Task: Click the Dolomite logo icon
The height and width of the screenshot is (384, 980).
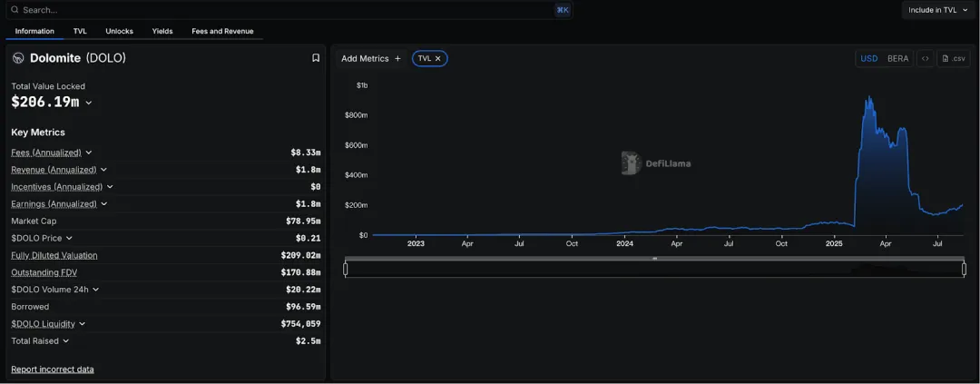Action: [18, 58]
